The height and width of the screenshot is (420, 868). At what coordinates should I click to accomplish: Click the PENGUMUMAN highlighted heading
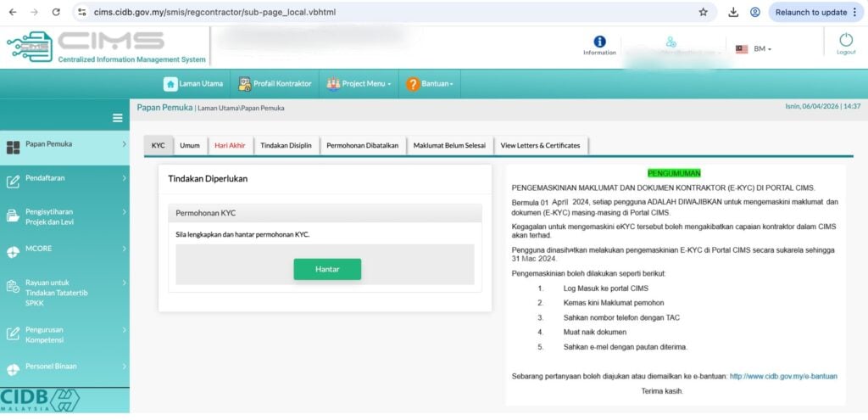click(x=674, y=173)
